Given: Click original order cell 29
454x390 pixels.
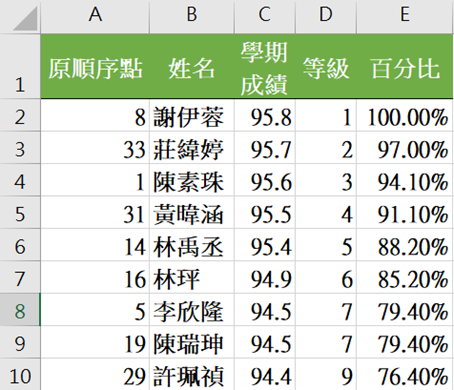Looking at the screenshot, I should pyautogui.click(x=95, y=374).
